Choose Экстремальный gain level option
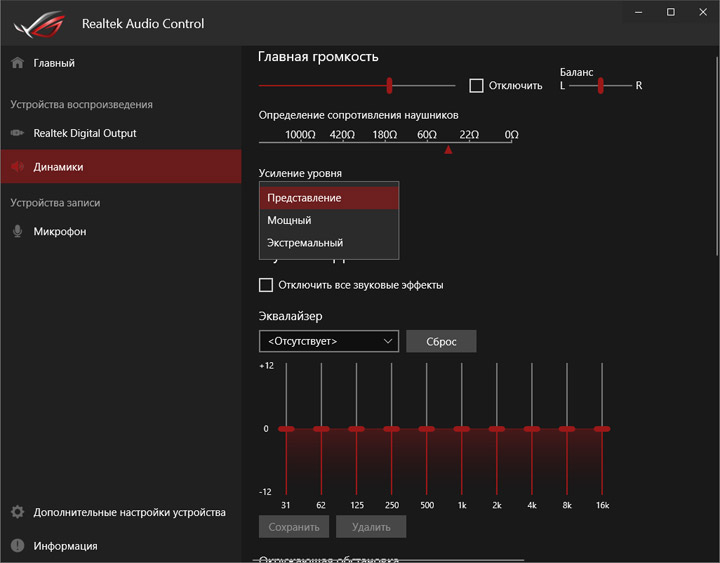The image size is (720, 563). (x=329, y=243)
